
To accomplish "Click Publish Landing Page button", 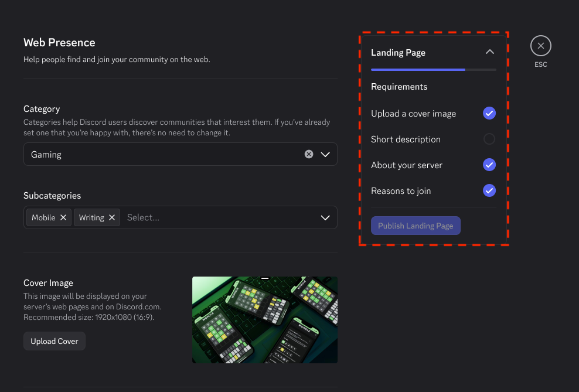I will point(415,226).
